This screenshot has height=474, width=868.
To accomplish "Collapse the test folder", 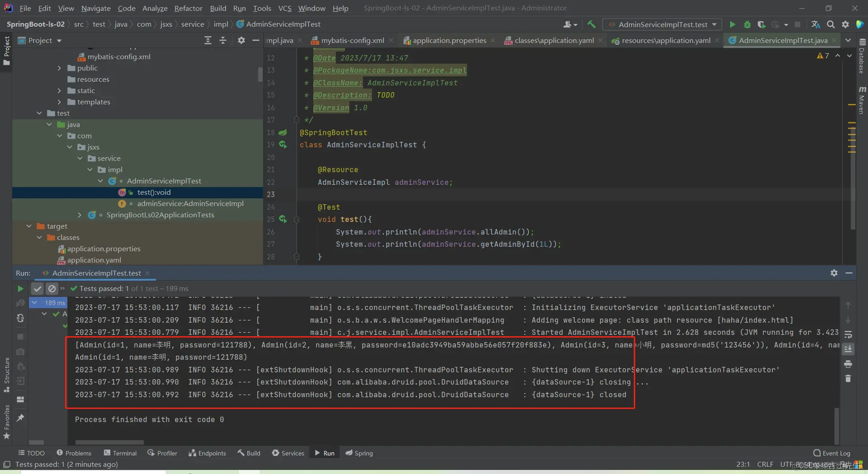I will click(39, 113).
